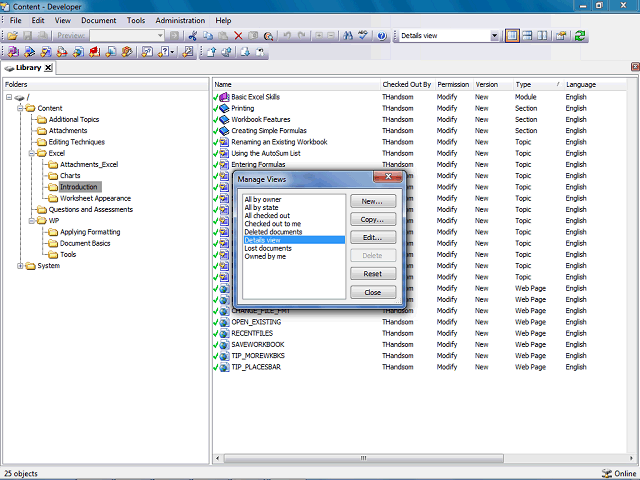Collapse the WP folder node
The height and width of the screenshot is (480, 640).
(x=31, y=221)
